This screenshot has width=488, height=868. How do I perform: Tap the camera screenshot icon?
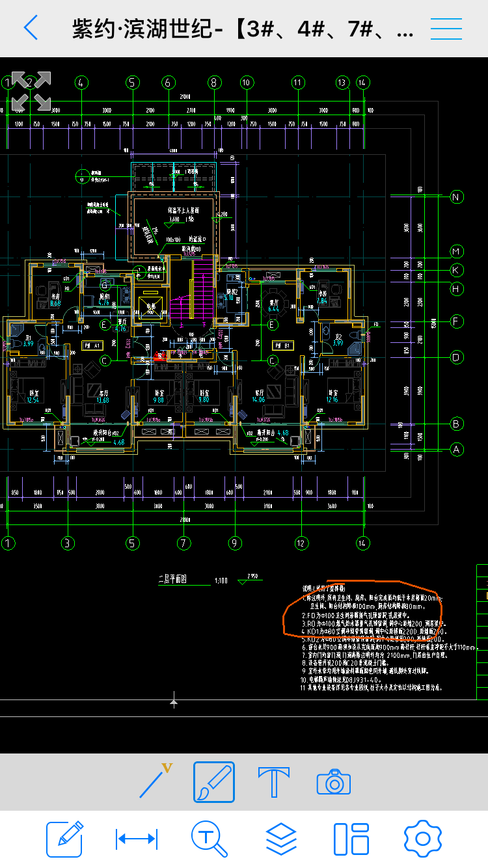click(334, 782)
